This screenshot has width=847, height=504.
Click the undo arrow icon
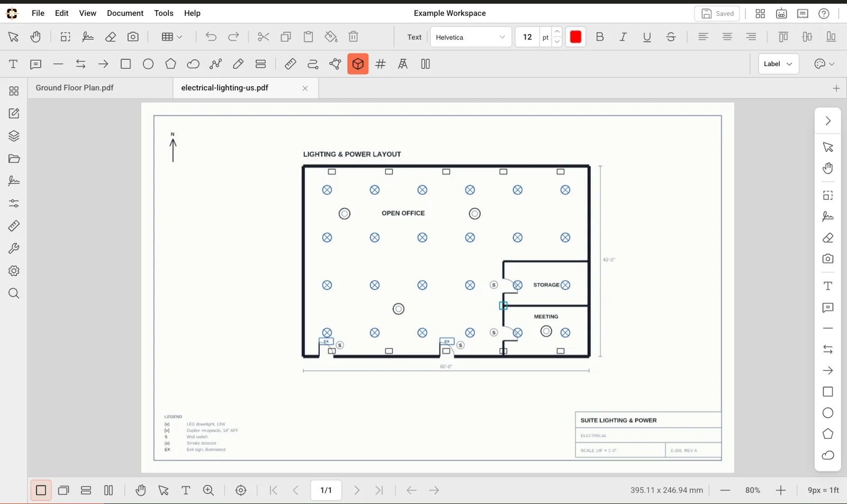tap(211, 37)
